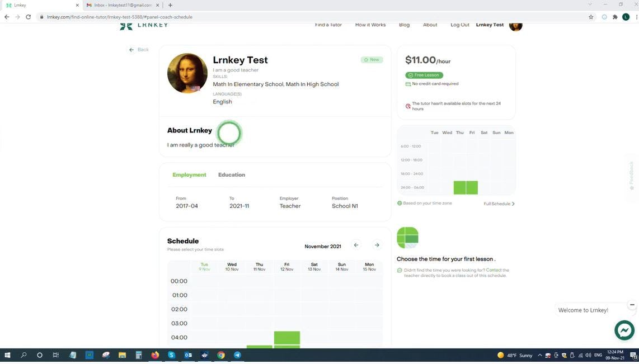Click the 'School N1' position value
The width and height of the screenshot is (639, 364).
(x=345, y=206)
